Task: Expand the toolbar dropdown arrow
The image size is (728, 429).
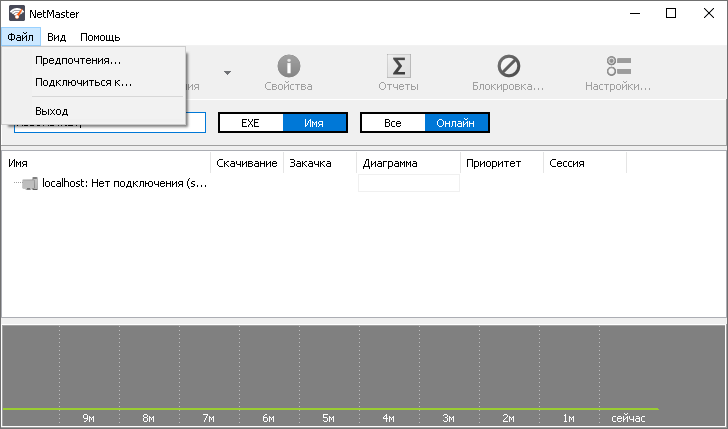Action: (227, 72)
